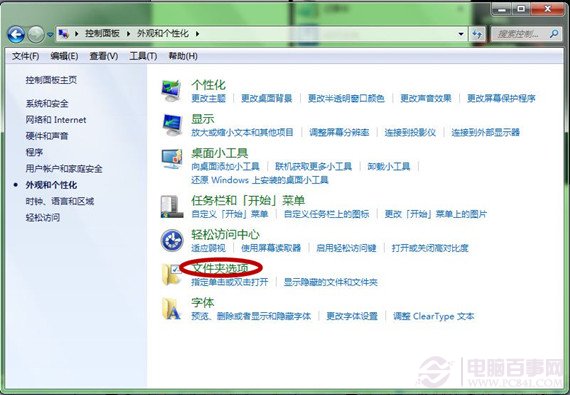The width and height of the screenshot is (570, 395).
Task: Click 更改「开始」菜单上的图片 link
Action: pyautogui.click(x=435, y=214)
